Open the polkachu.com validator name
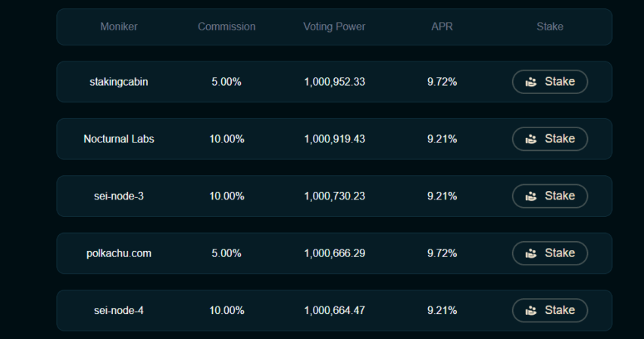The width and height of the screenshot is (644, 339). pyautogui.click(x=119, y=253)
